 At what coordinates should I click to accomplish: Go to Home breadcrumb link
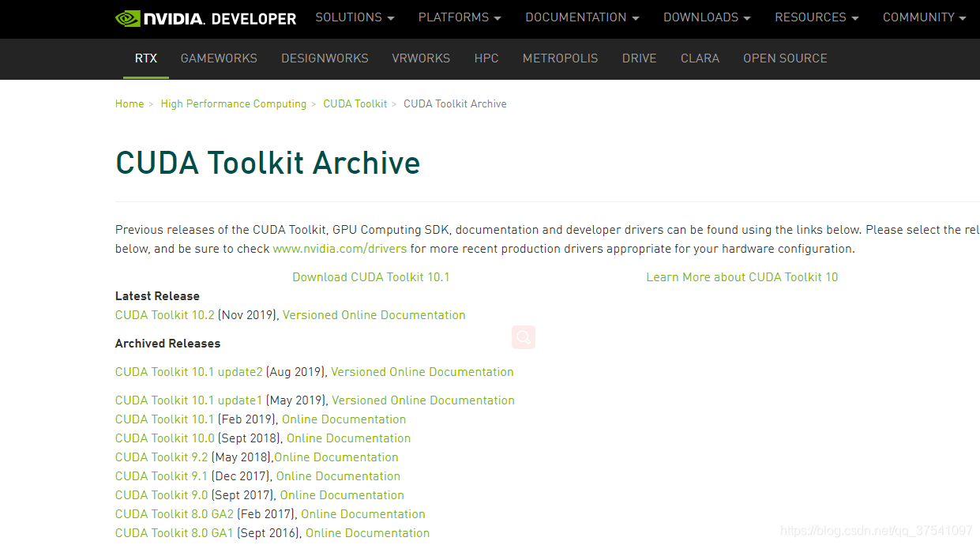pyautogui.click(x=130, y=103)
